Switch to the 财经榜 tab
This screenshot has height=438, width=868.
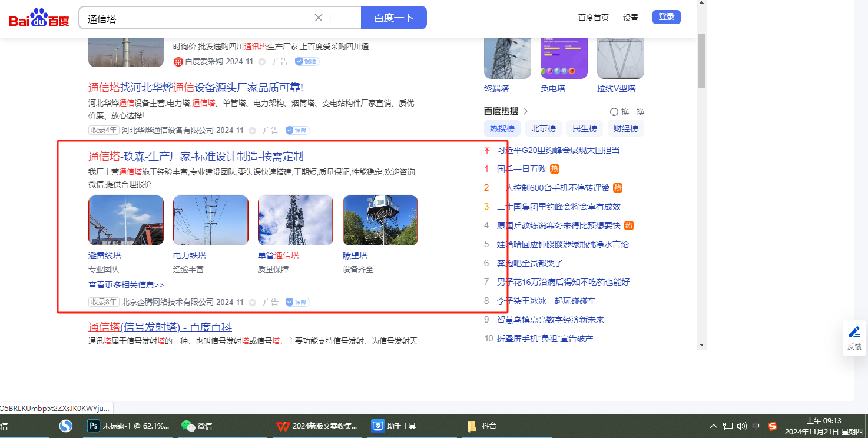click(x=626, y=128)
